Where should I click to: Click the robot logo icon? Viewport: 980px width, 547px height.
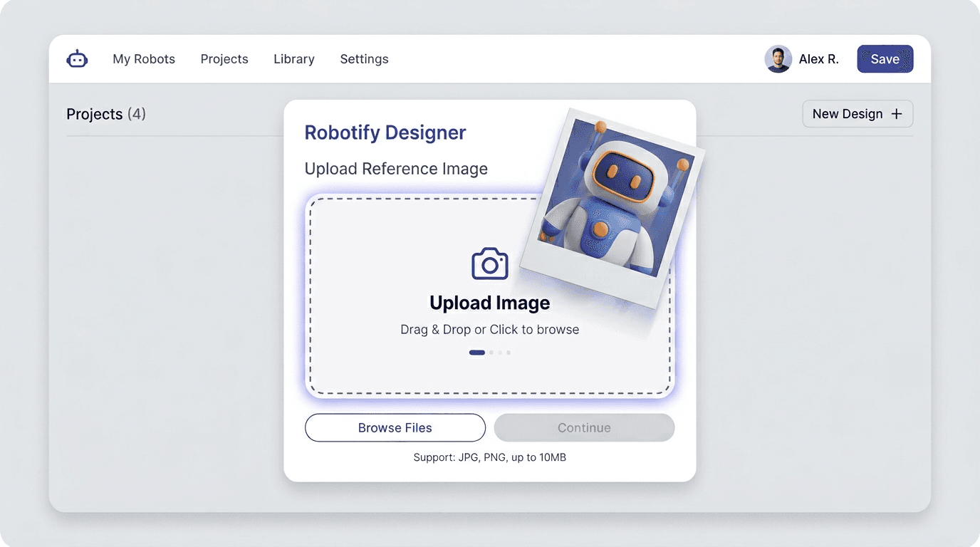pyautogui.click(x=77, y=59)
